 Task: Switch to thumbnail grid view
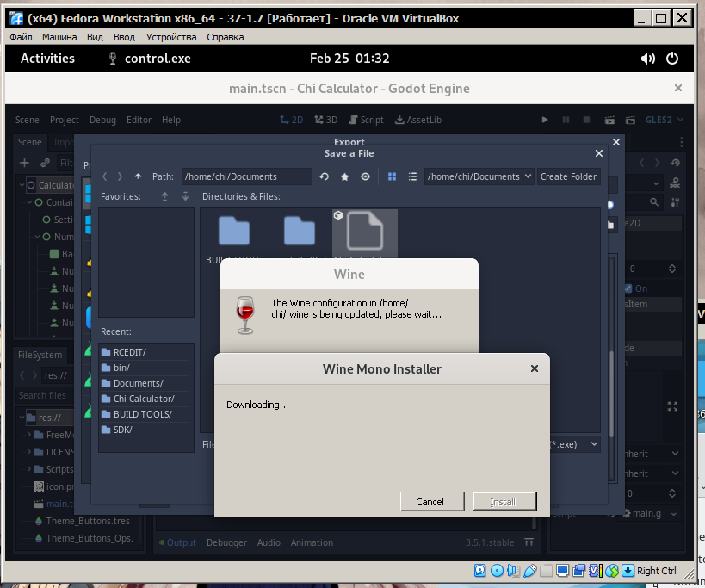point(392,176)
